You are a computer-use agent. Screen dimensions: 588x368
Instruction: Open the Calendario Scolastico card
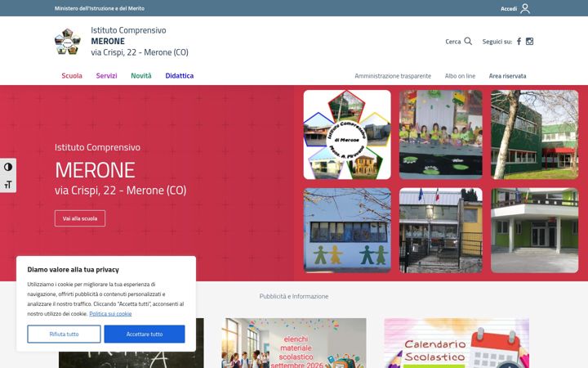457,343
